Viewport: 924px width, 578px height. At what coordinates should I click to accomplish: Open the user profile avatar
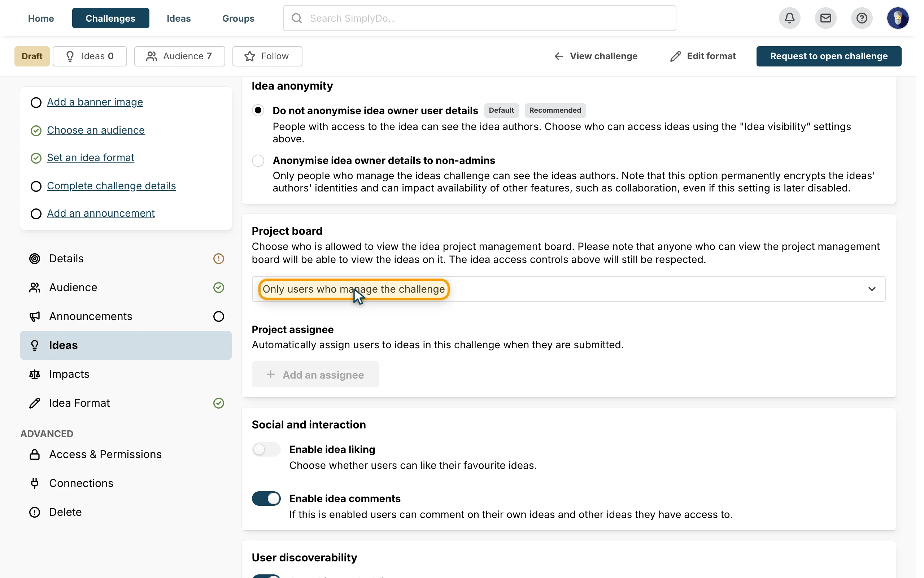(898, 18)
